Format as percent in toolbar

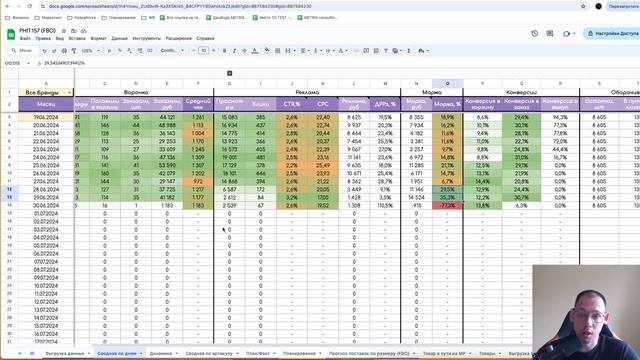tap(120, 51)
